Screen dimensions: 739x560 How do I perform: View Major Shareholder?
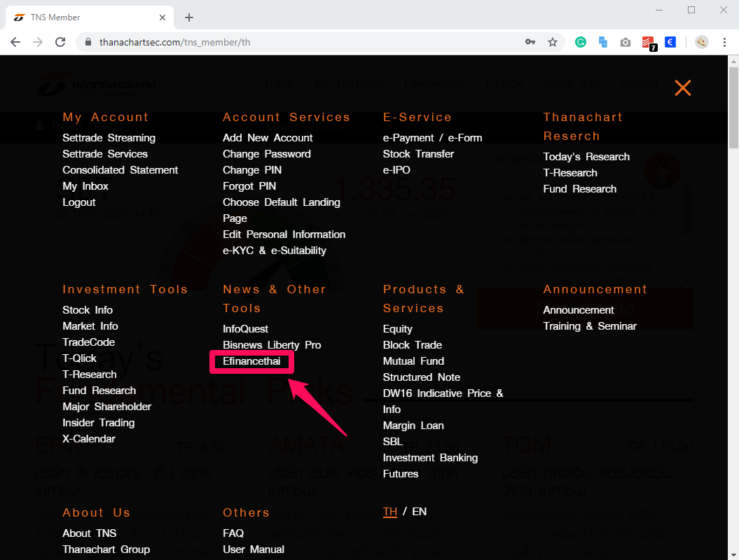[x=107, y=407]
